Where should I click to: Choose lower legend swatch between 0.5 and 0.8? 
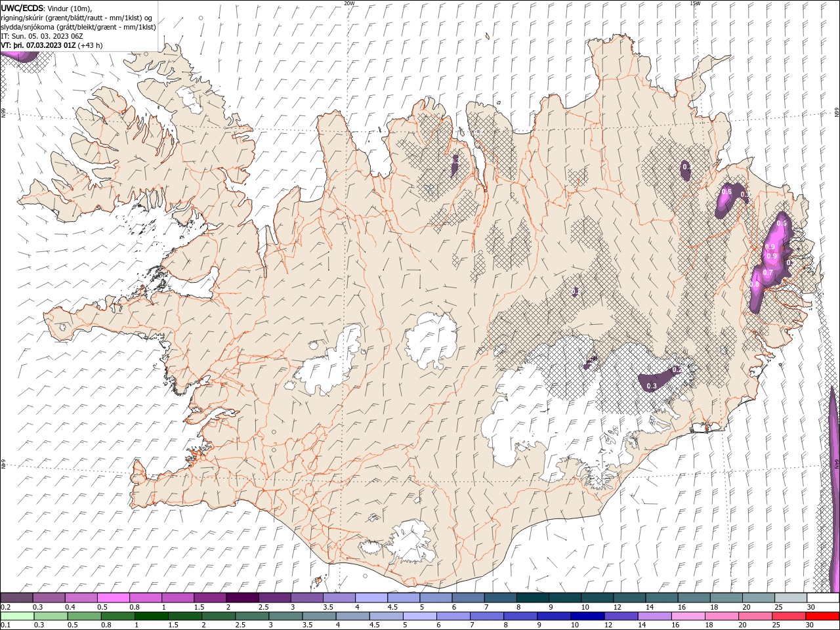coord(84,616)
